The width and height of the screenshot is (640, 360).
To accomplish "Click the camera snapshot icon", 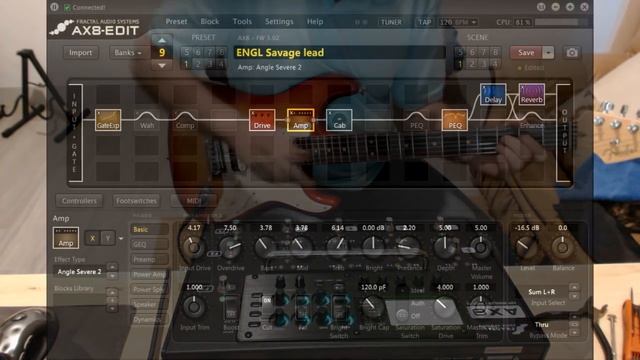I will pos(572,53).
